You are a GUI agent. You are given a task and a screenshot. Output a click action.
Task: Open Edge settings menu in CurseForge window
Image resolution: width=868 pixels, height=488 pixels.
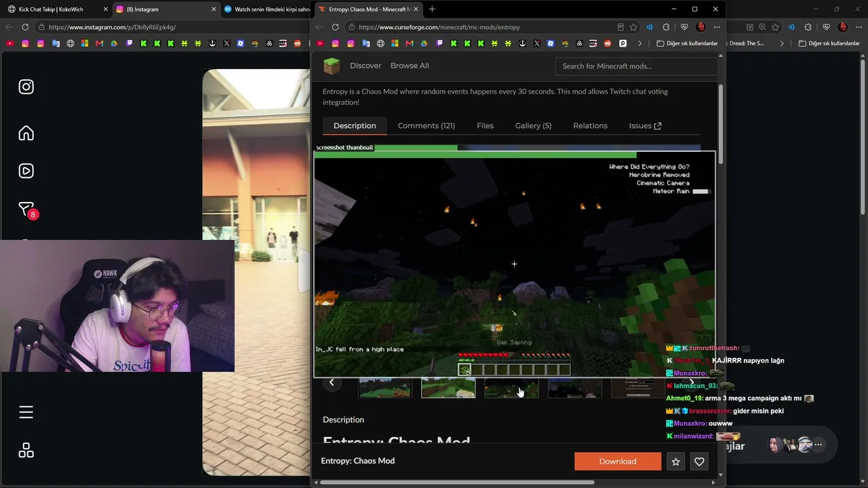[717, 27]
